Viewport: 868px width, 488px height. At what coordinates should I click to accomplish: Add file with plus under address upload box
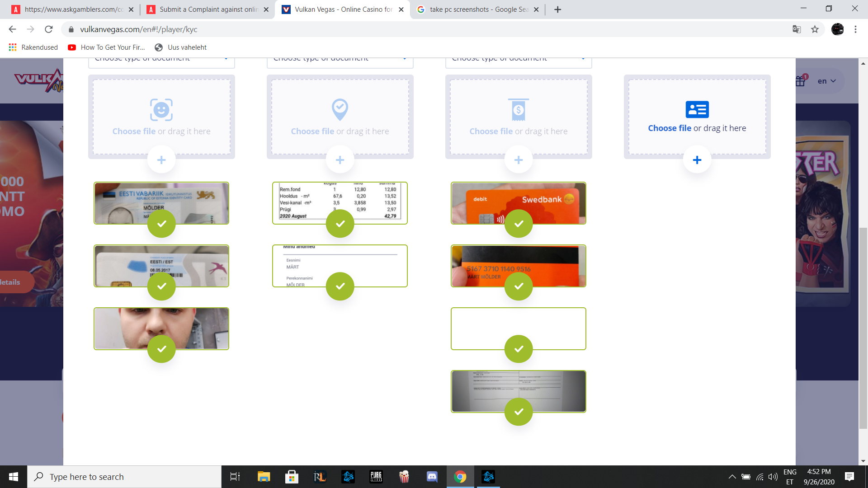tap(340, 160)
